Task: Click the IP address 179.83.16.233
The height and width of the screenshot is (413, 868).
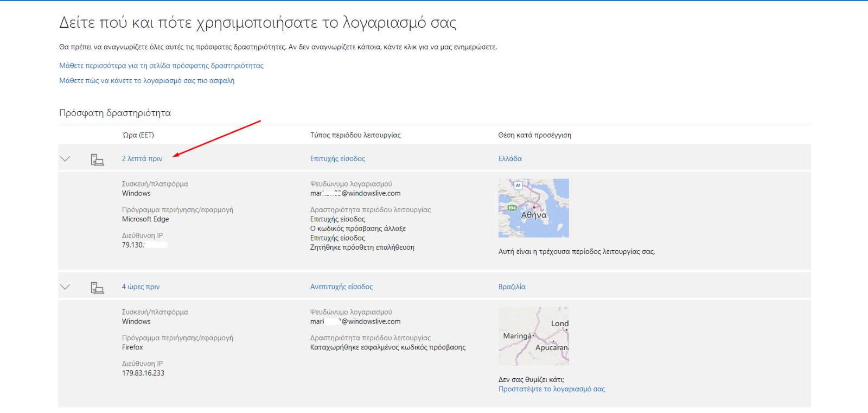Action: tap(143, 373)
